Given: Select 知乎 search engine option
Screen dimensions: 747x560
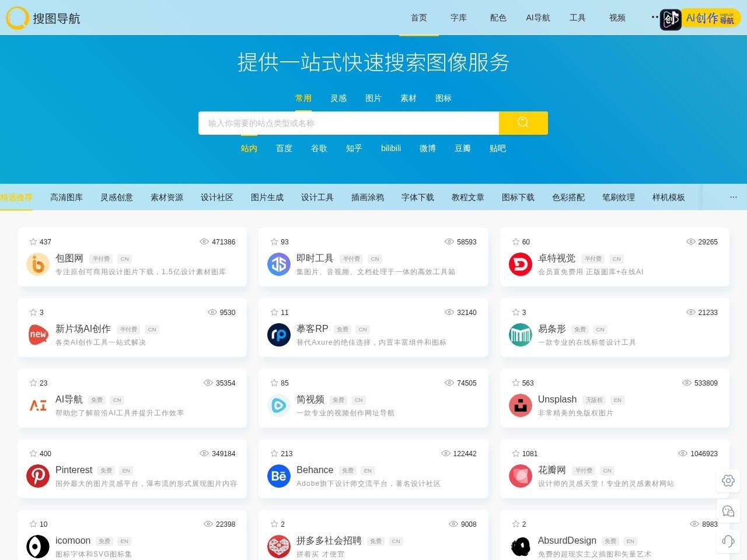Looking at the screenshot, I should [354, 148].
